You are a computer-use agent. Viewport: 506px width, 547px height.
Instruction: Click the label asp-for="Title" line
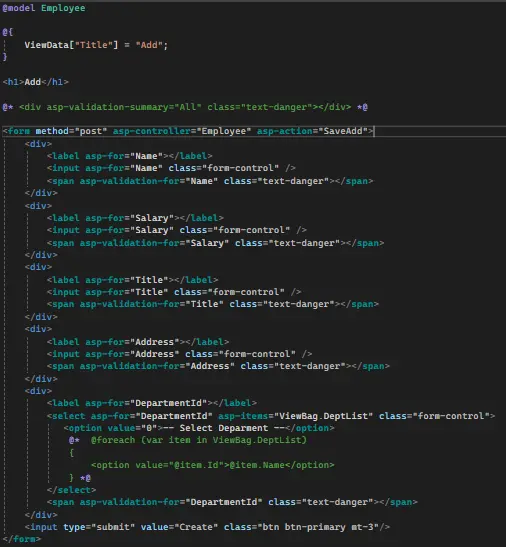[x=132, y=280]
